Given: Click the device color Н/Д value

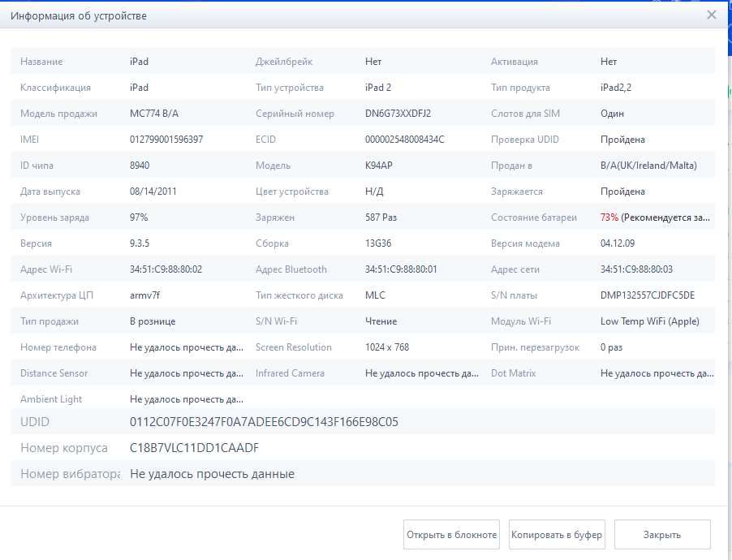Looking at the screenshot, I should (x=374, y=192).
